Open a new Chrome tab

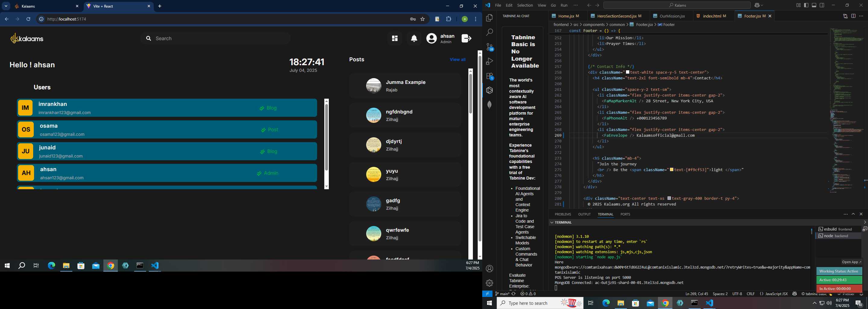160,6
